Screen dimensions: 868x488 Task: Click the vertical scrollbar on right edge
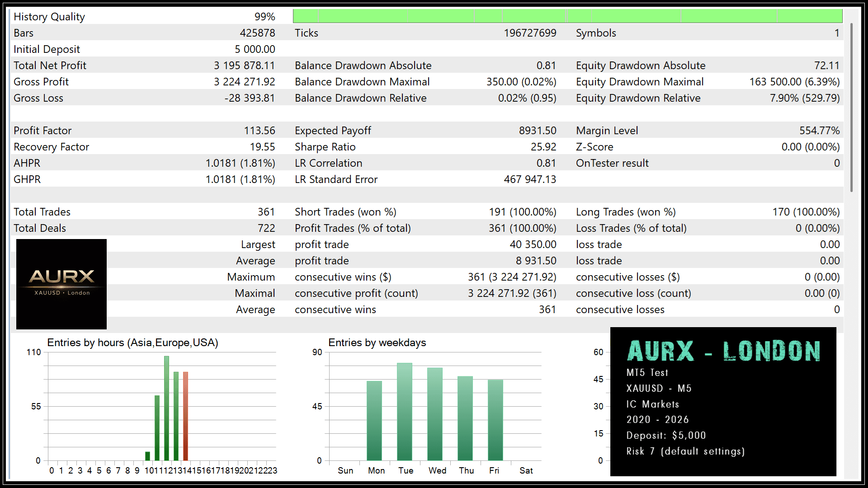[x=851, y=108]
